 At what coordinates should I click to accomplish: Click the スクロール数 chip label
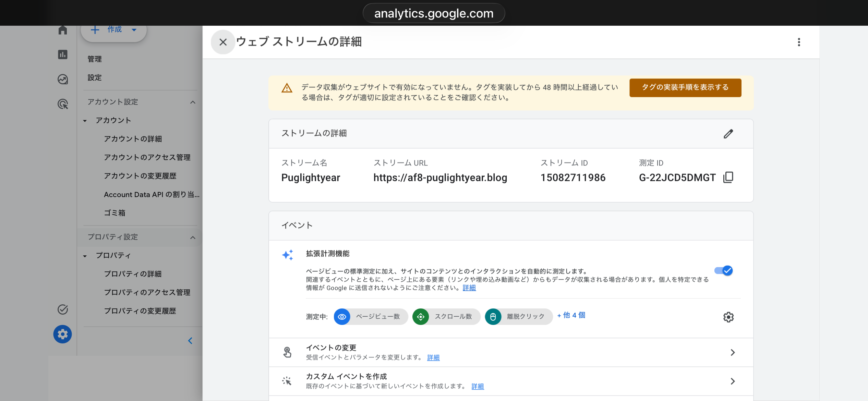(453, 316)
